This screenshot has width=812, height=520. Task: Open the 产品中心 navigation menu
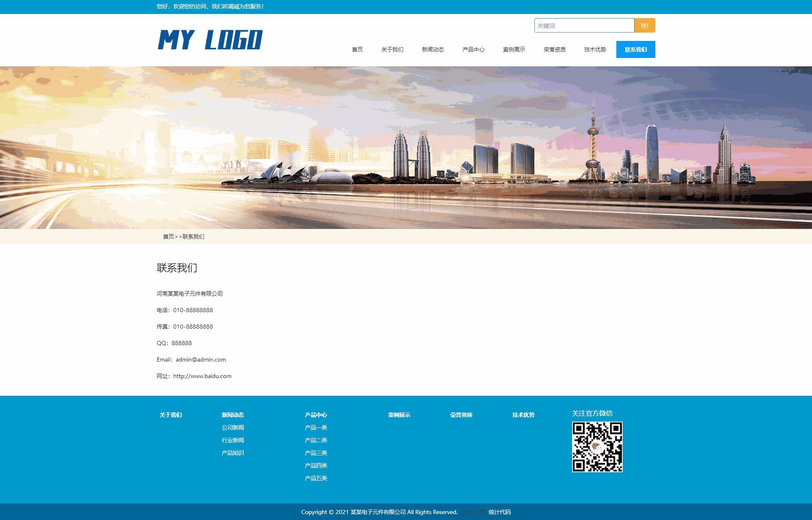point(473,49)
